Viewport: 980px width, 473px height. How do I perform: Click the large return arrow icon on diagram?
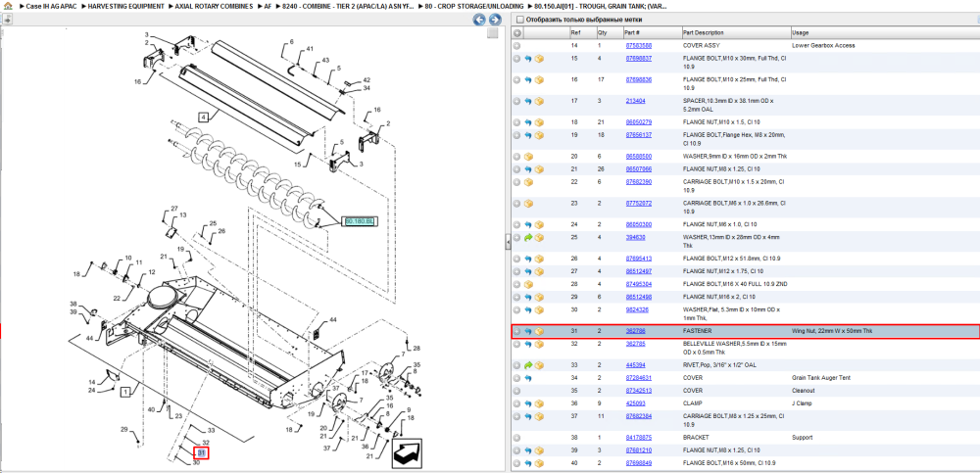407,453
